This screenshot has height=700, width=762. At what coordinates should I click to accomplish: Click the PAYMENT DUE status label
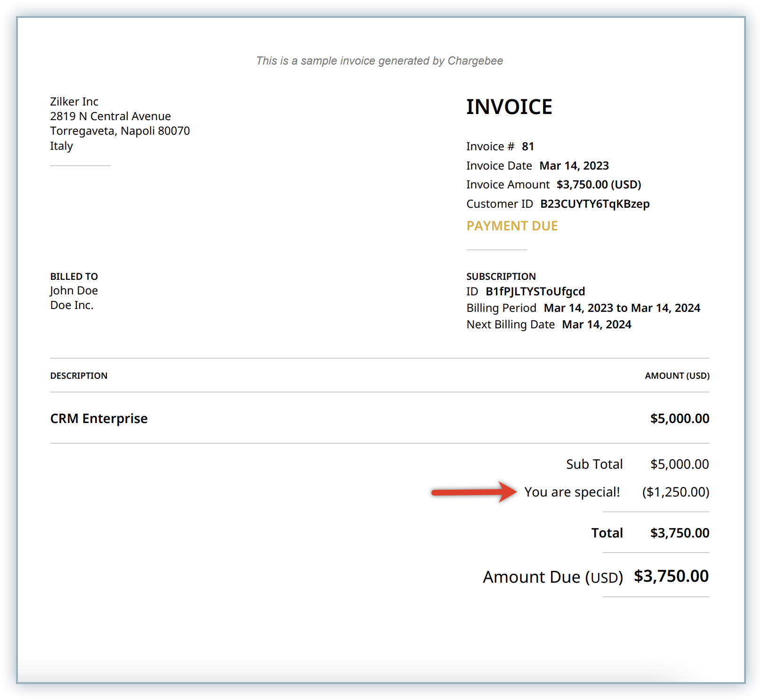tap(512, 226)
